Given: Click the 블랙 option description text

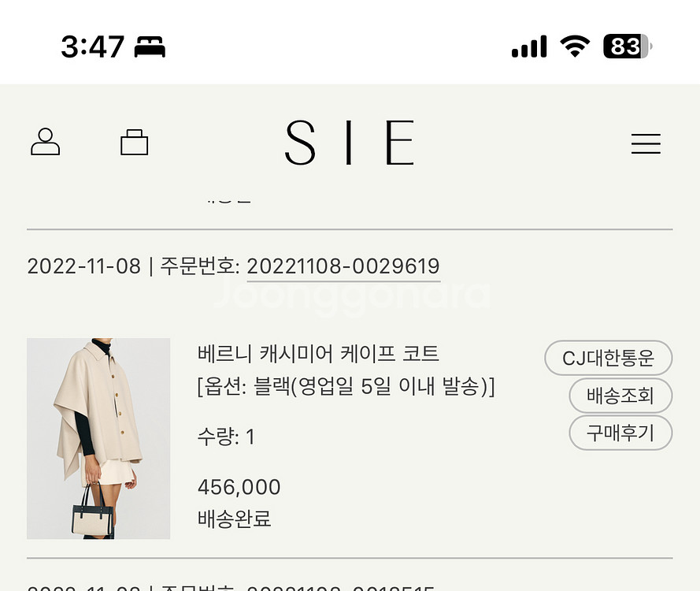Looking at the screenshot, I should click(346, 388).
